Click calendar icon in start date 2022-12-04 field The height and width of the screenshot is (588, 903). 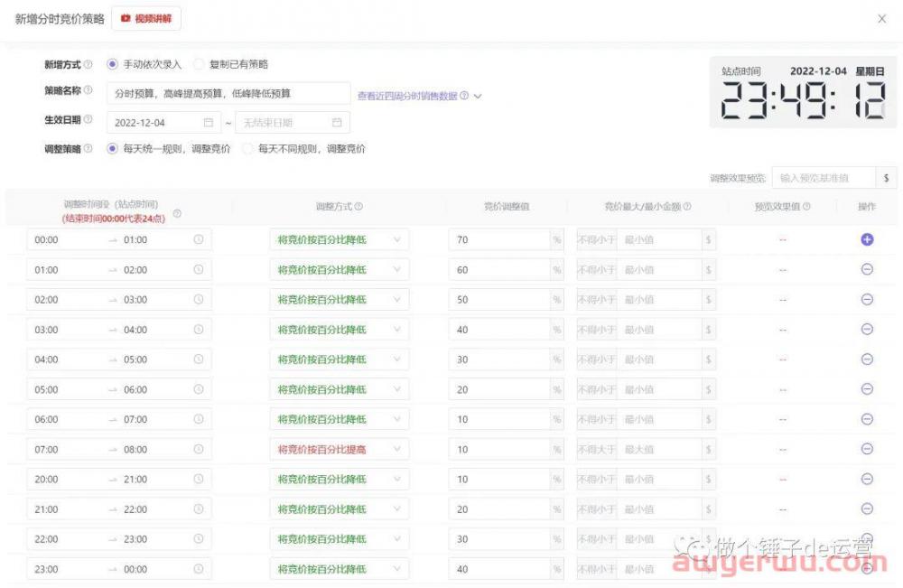pyautogui.click(x=209, y=122)
